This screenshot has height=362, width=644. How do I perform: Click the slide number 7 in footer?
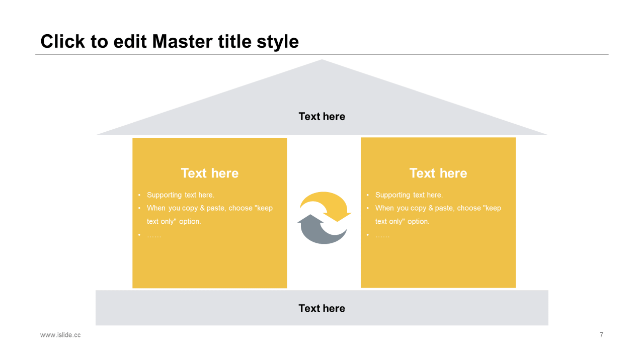point(602,335)
